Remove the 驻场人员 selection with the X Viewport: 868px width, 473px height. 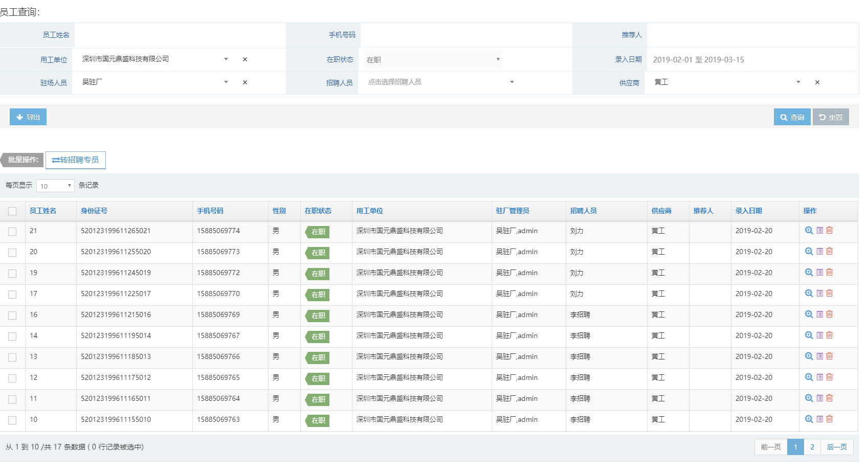245,82
